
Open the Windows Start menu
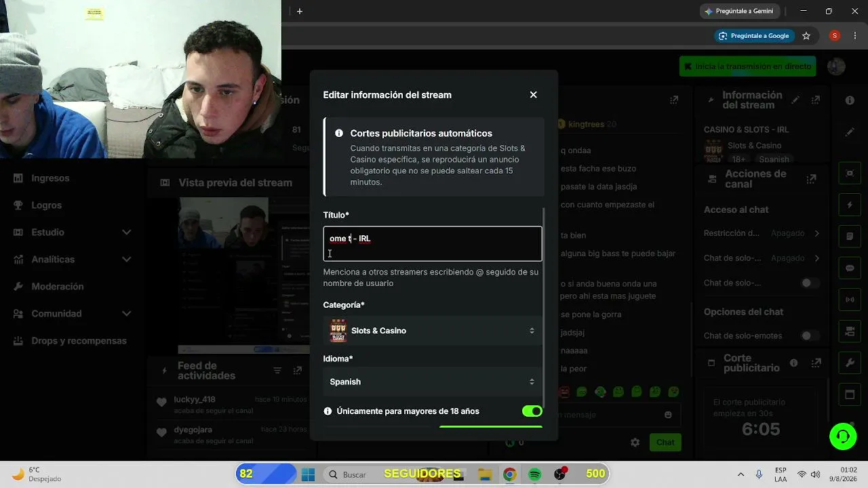tap(308, 474)
